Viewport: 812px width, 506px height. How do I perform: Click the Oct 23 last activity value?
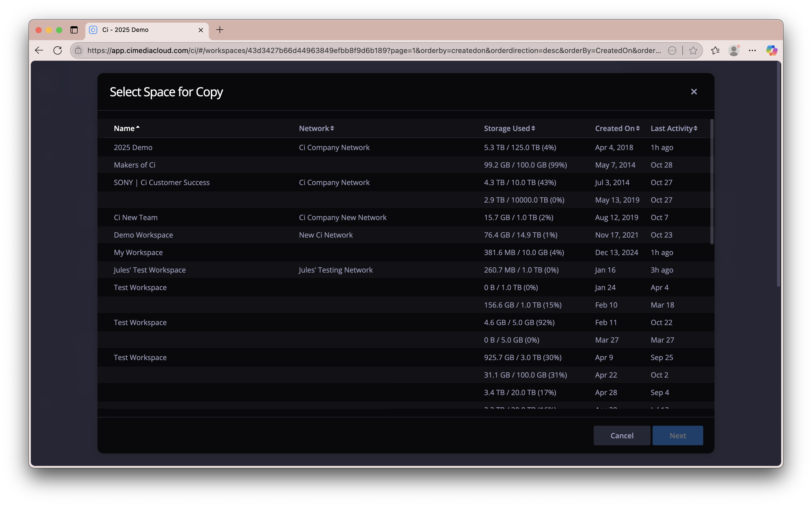pos(661,235)
